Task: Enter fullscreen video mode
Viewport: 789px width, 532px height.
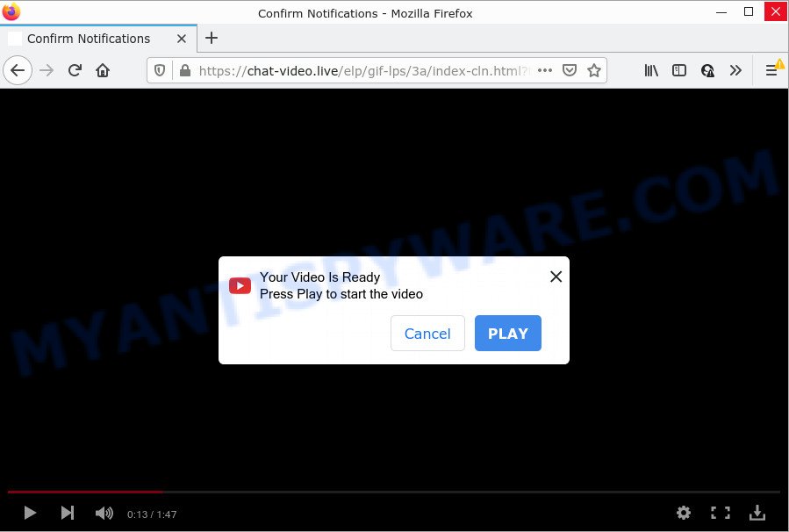Action: click(720, 513)
